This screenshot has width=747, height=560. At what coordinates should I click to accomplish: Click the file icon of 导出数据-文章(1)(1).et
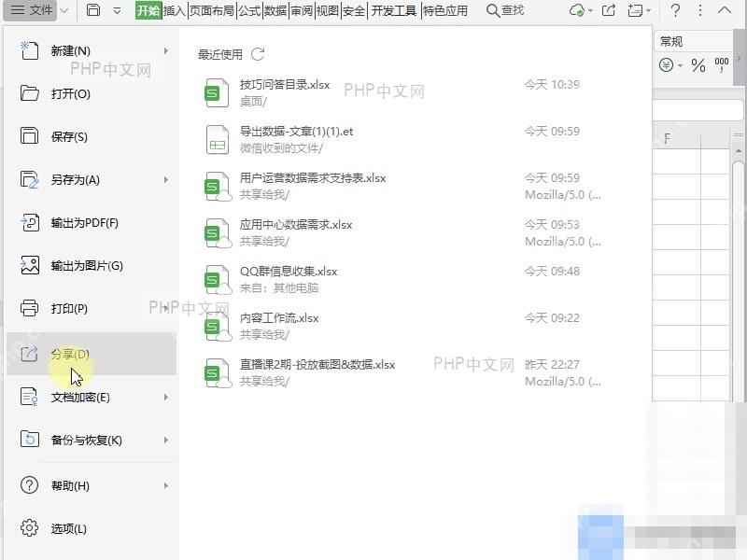217,140
